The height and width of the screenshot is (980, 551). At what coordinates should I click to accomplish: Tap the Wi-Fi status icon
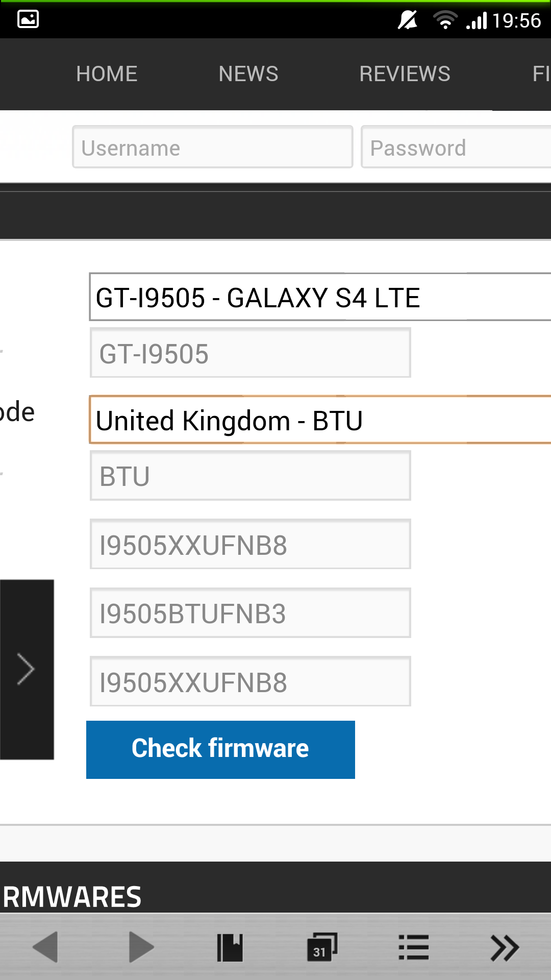pyautogui.click(x=445, y=20)
